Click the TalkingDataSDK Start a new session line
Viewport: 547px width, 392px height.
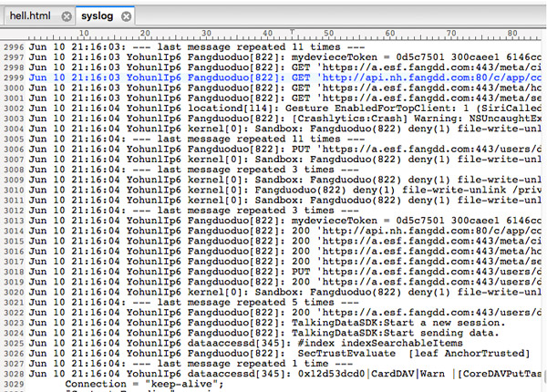tap(267, 323)
